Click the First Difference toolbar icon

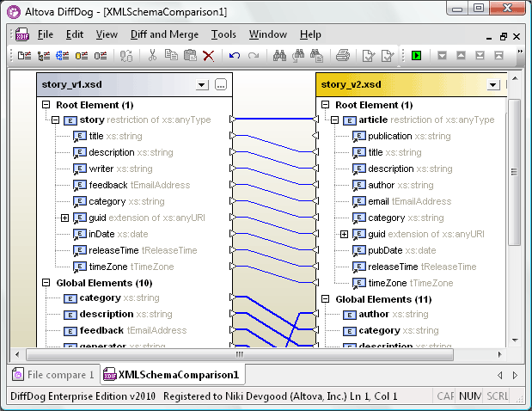click(x=498, y=55)
